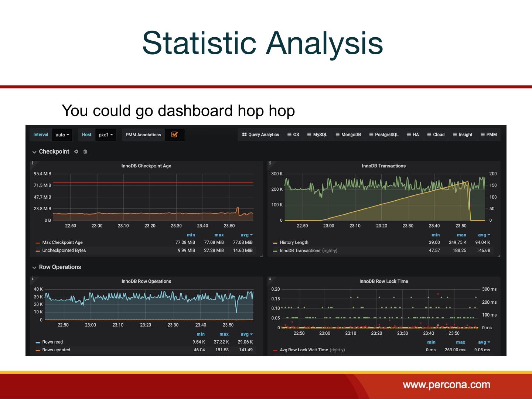532x399 pixels.
Task: Click the Query Analytics grid icon
Action: click(244, 134)
